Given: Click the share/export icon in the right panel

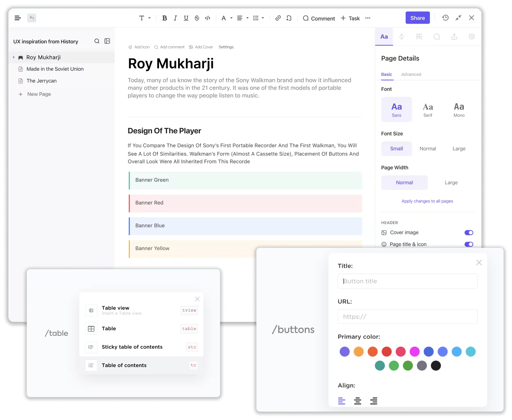Looking at the screenshot, I should 454,37.
